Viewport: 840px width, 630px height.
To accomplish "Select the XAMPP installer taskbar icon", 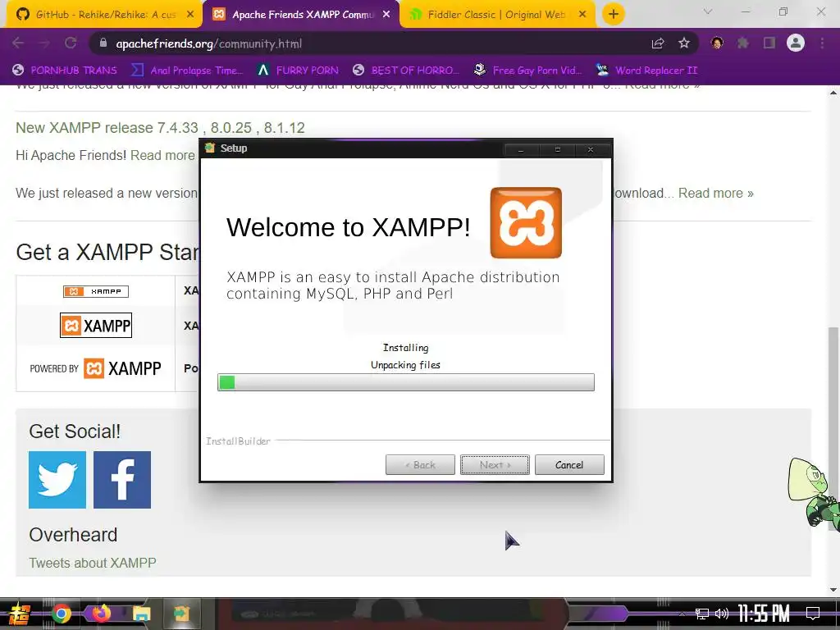I will 181,614.
